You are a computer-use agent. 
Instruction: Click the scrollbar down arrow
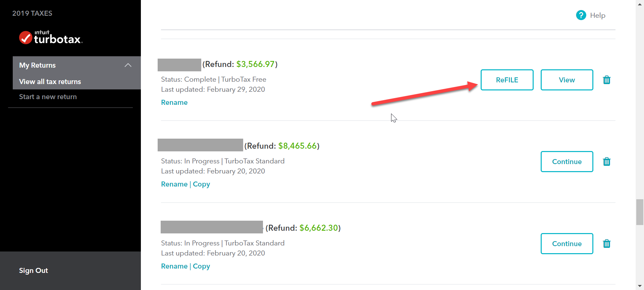pyautogui.click(x=640, y=286)
